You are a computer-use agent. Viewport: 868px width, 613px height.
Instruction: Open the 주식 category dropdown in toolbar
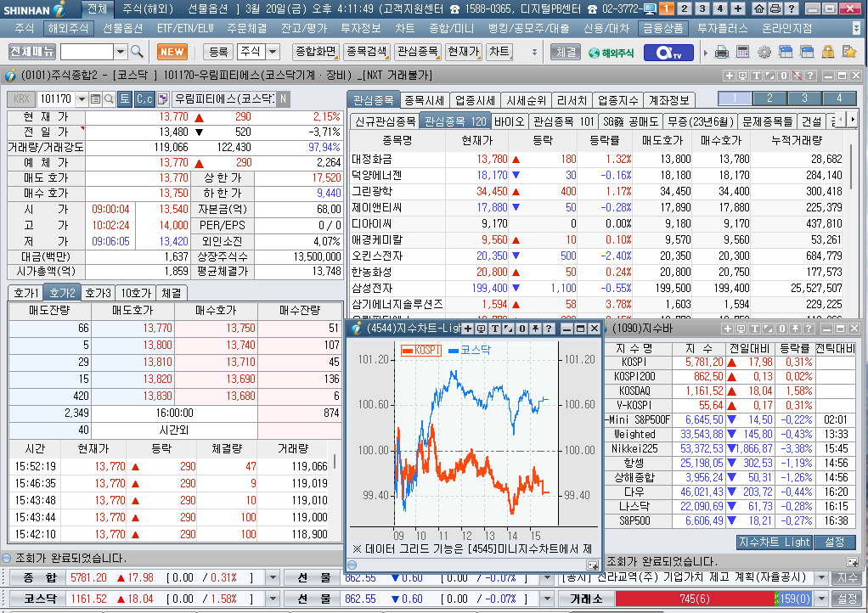(273, 52)
